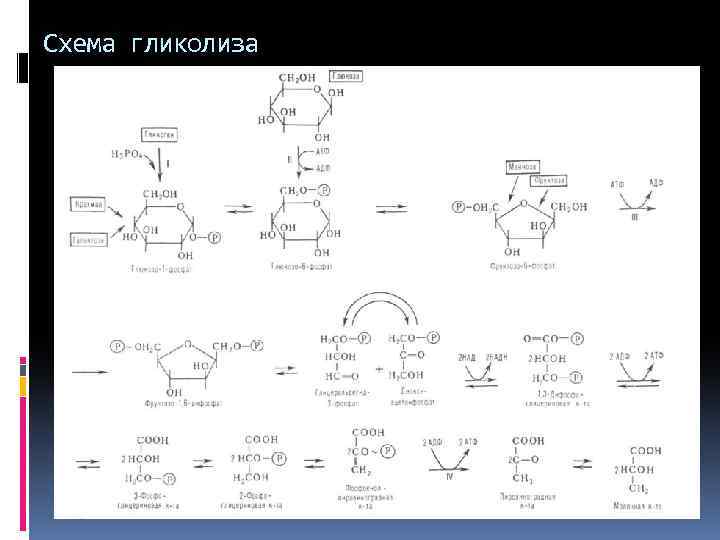Click the "Глюкозо-6-фосфат" caption
Image resolution: width=720 pixels, height=540 pixels.
(x=301, y=266)
